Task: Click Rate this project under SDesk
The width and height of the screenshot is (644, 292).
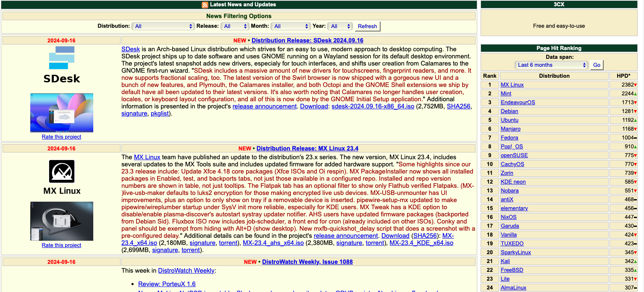Action: tap(61, 137)
